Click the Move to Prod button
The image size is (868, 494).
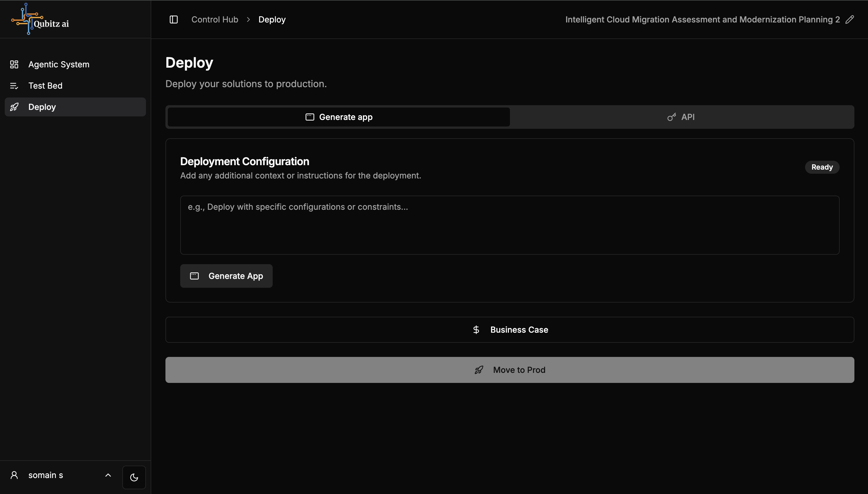pyautogui.click(x=509, y=370)
